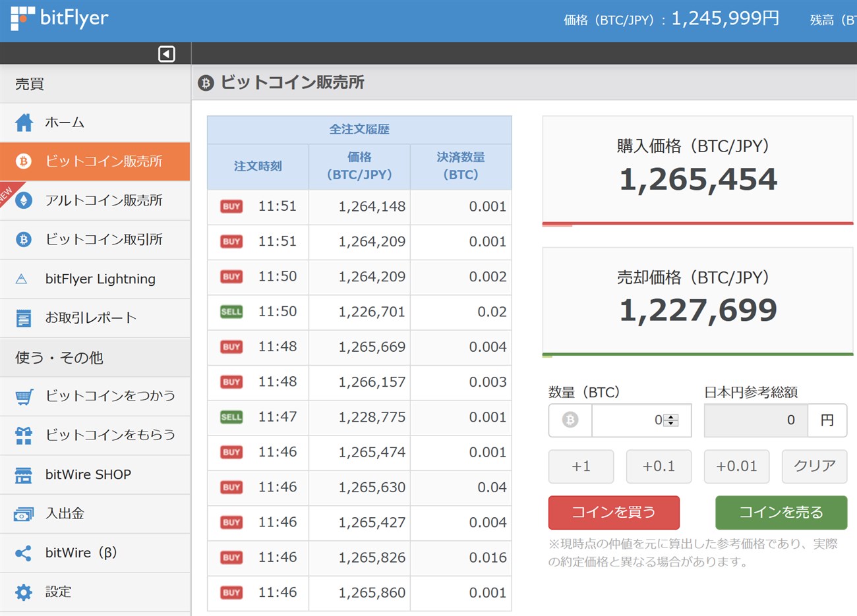Click the Bitcoin symbol in quantity field
Viewport: 857px width, 616px height.
(x=570, y=420)
